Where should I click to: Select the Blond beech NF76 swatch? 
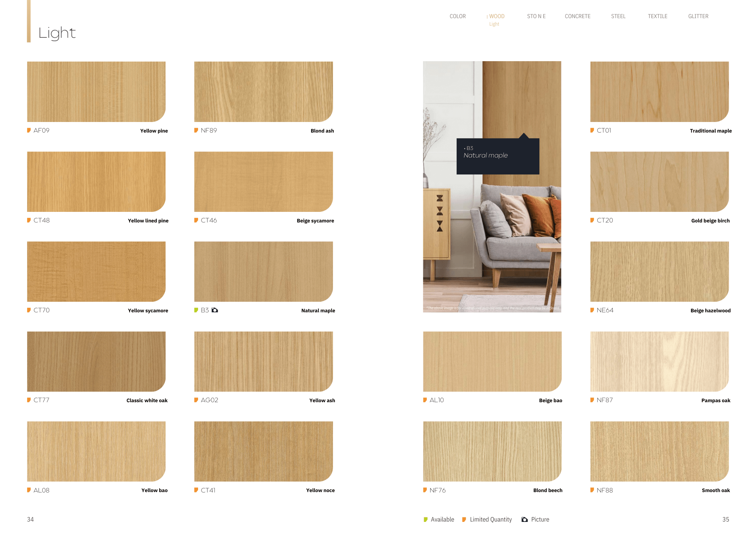492,451
